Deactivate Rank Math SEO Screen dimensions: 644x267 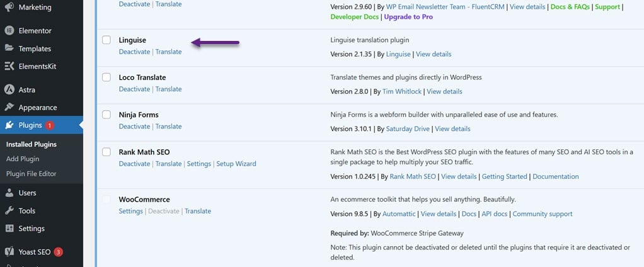134,164
